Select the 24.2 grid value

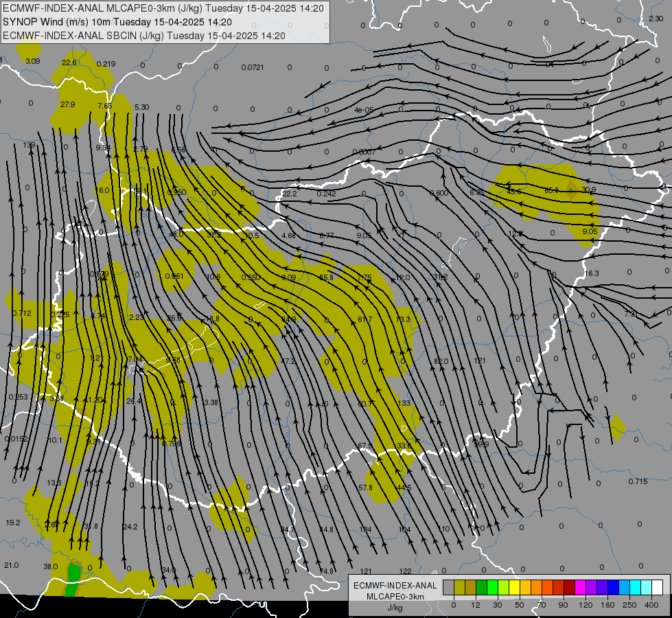[130, 526]
